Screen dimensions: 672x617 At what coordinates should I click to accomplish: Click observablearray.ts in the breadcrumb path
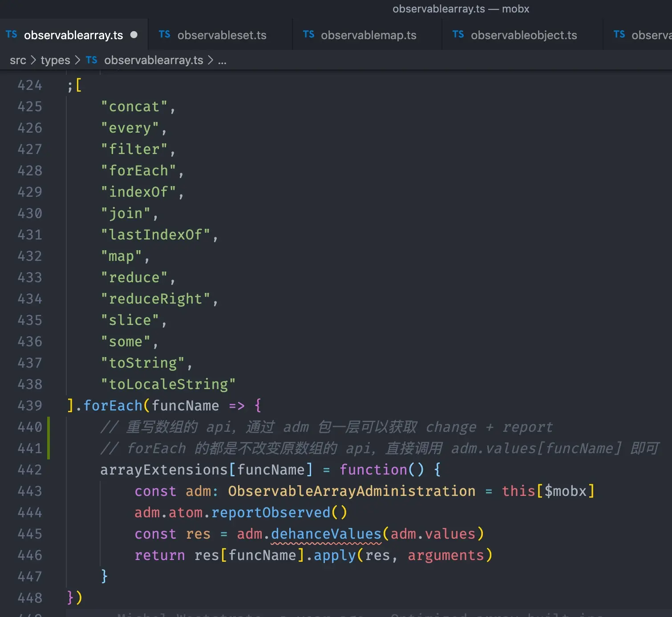pos(153,60)
